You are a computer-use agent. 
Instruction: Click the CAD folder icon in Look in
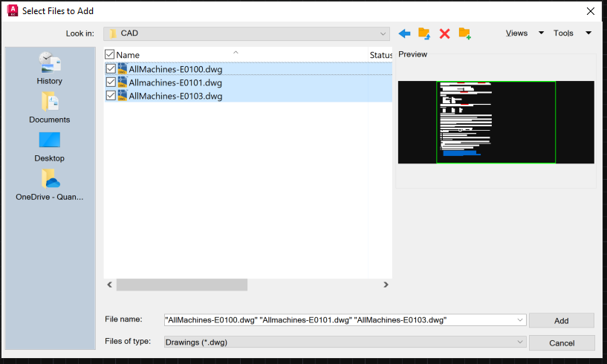click(x=113, y=33)
